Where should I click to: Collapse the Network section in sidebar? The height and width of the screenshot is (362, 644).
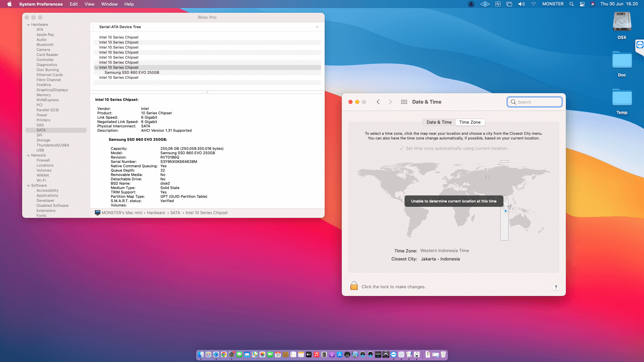(x=29, y=155)
